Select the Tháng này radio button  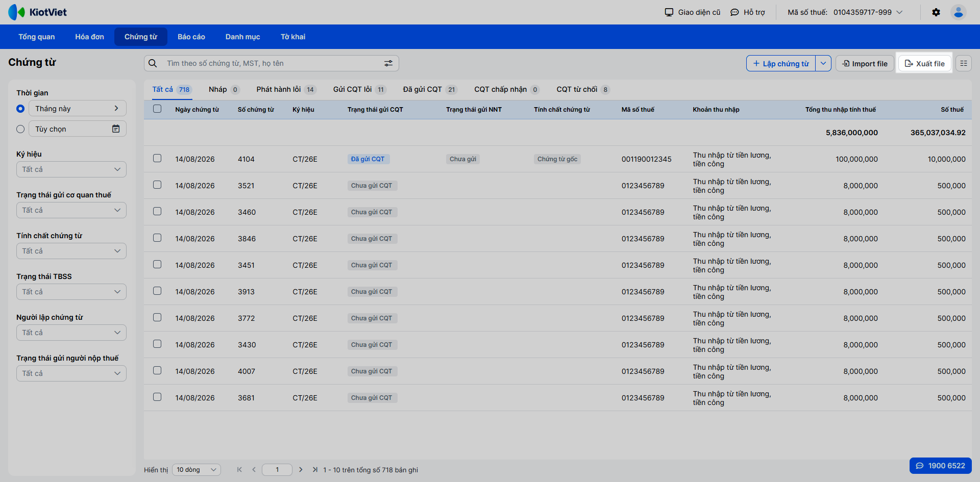pos(20,109)
